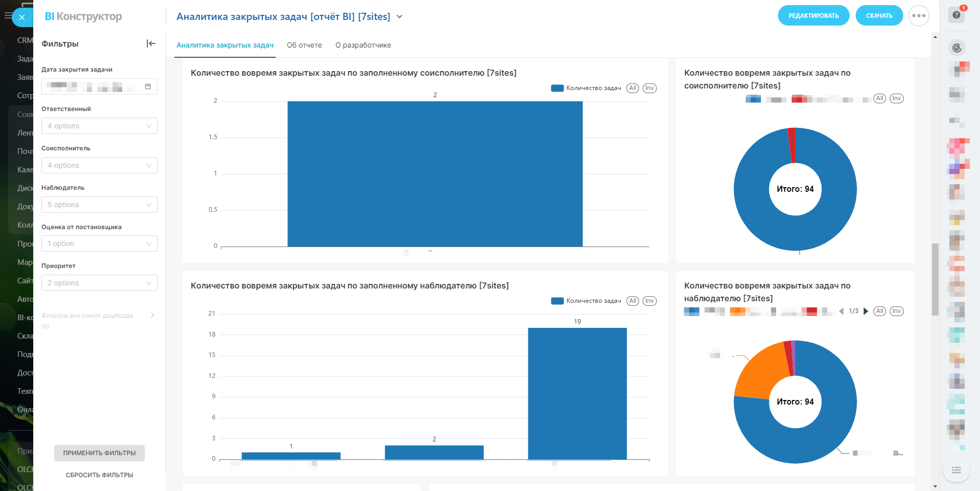980x491 pixels.
Task: Click the calendar icon in date filter
Action: 148,86
